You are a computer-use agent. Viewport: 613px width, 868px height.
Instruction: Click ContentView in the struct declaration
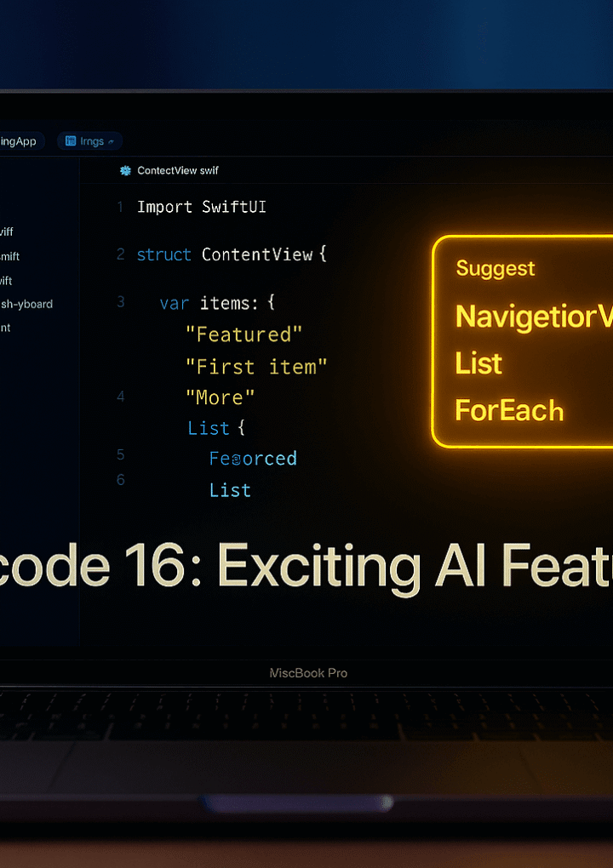pyautogui.click(x=257, y=254)
